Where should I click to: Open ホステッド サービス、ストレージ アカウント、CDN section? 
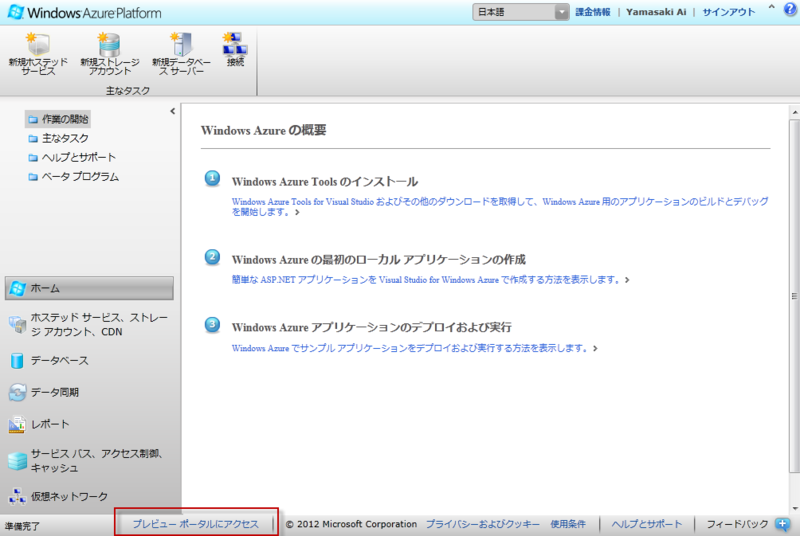(x=88, y=324)
